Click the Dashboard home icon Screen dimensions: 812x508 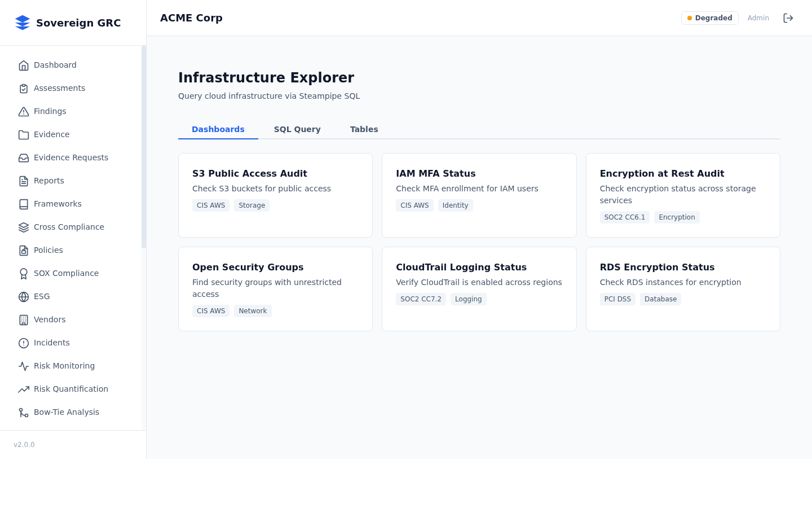pos(24,65)
